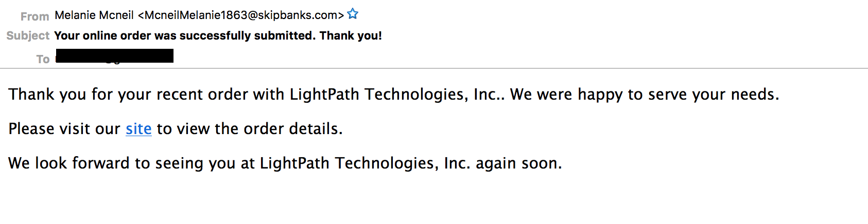The width and height of the screenshot is (868, 224).
Task: Click "We were happy to serve your needs" sentence
Action: pos(644,95)
